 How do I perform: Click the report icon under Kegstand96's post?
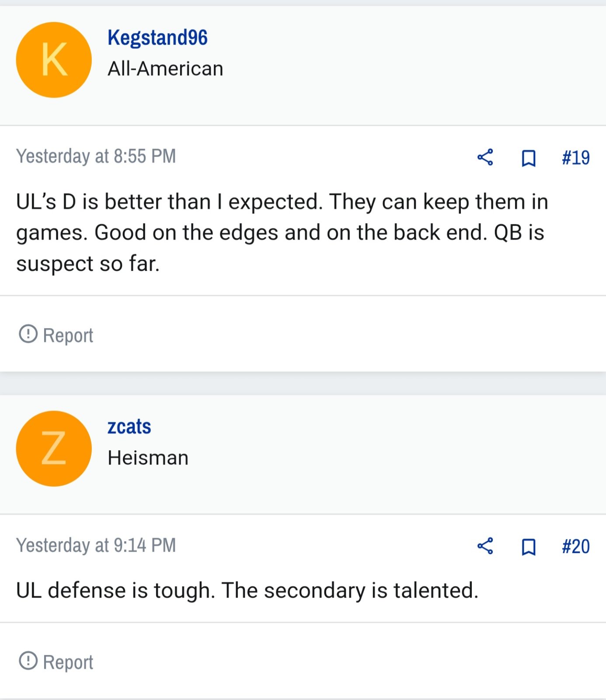[28, 334]
